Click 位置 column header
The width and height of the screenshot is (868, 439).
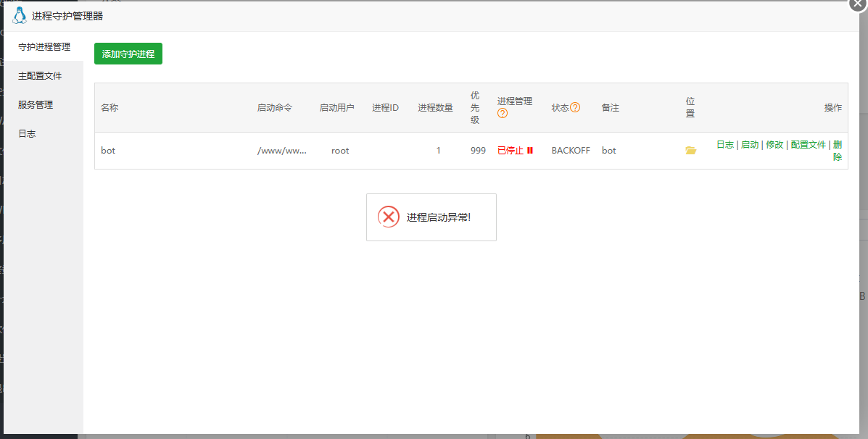(x=690, y=107)
